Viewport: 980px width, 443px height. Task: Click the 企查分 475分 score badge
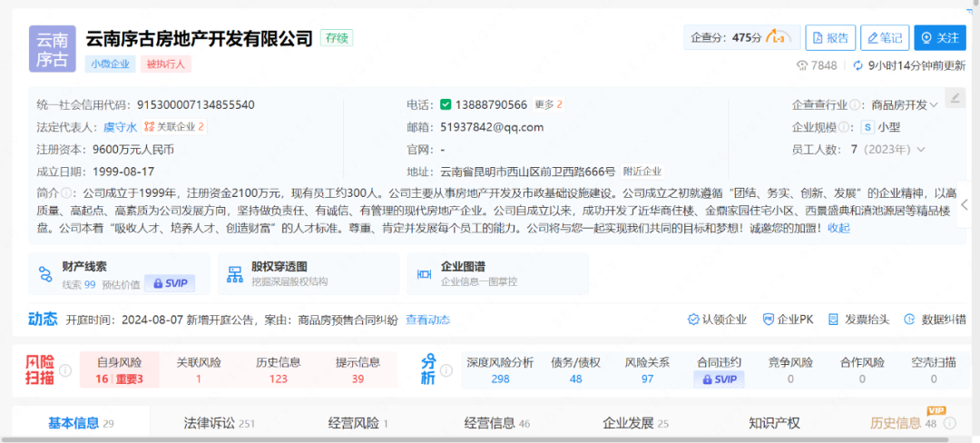tap(742, 37)
